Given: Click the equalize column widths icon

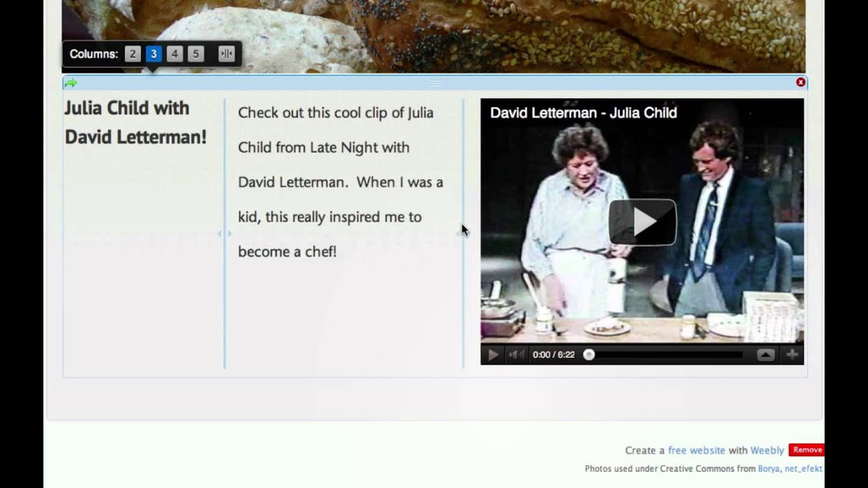Looking at the screenshot, I should [x=226, y=54].
